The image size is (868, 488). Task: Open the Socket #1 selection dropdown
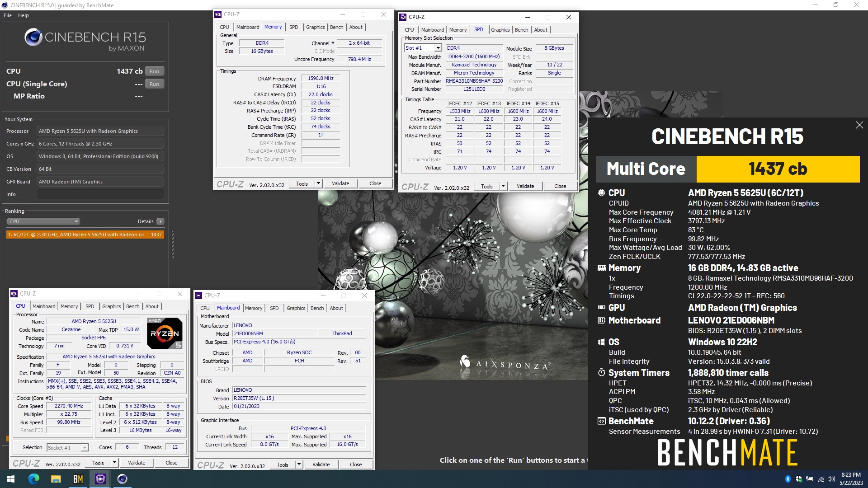coord(84,448)
